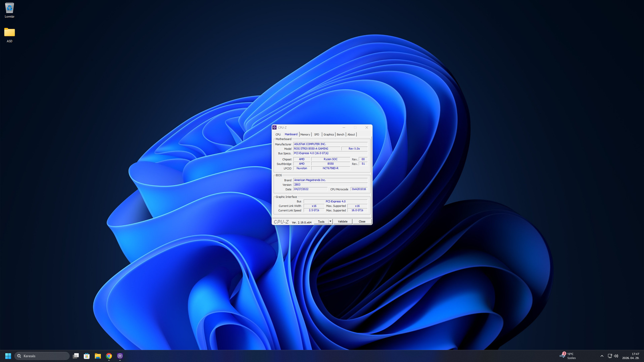
Task: Open Microsoft Store from the taskbar
Action: [87, 356]
